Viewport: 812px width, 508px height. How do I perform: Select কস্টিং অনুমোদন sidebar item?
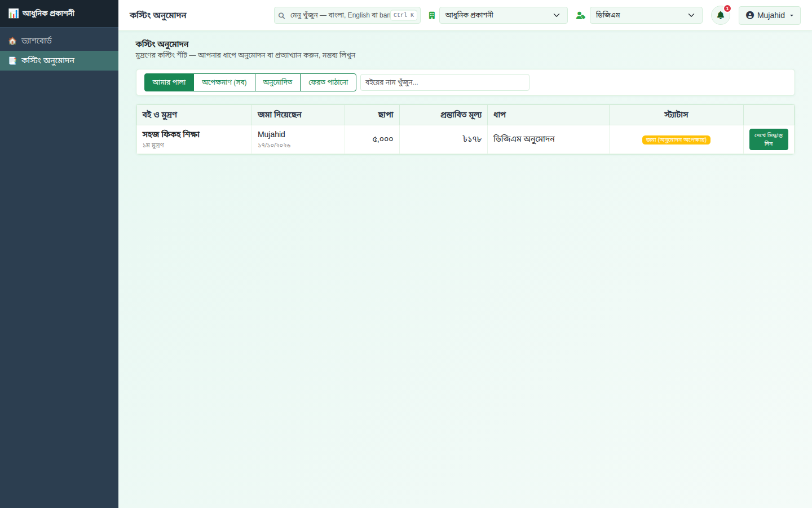[x=59, y=60]
